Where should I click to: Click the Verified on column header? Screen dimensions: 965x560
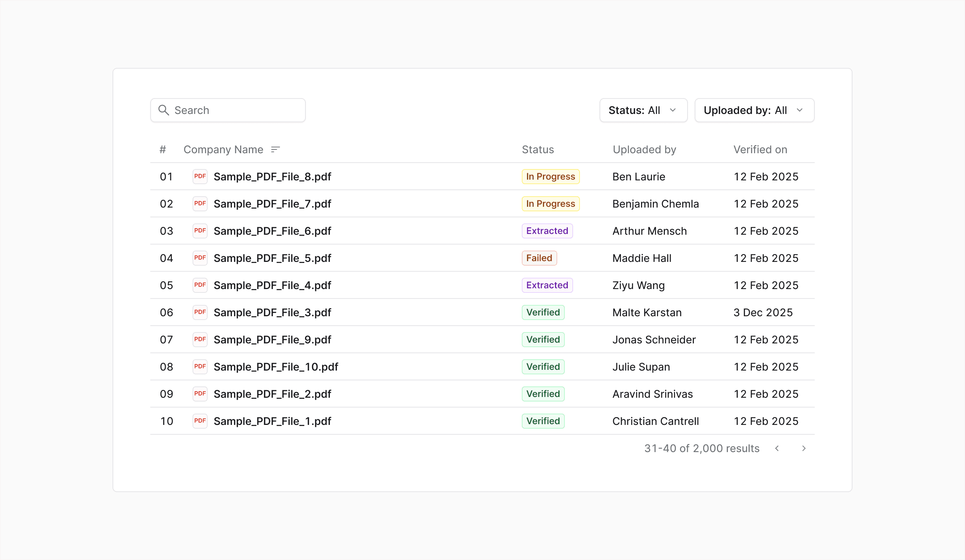coord(760,150)
